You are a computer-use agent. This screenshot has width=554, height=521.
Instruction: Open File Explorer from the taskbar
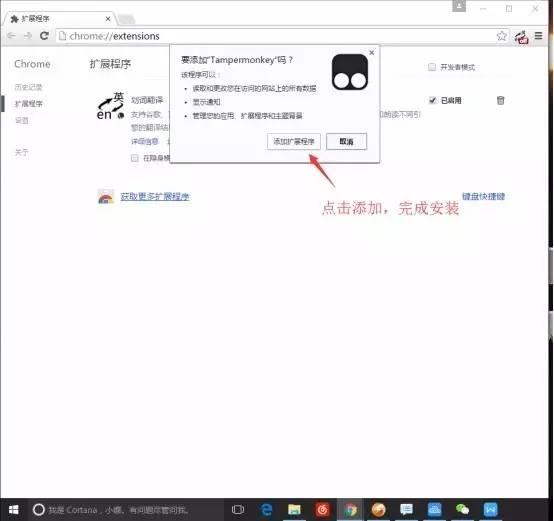tap(294, 510)
